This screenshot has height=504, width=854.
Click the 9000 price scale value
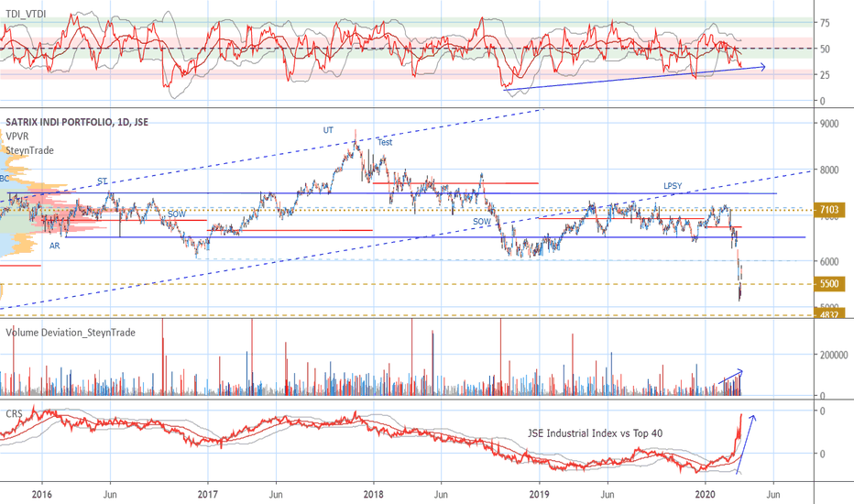tap(829, 124)
